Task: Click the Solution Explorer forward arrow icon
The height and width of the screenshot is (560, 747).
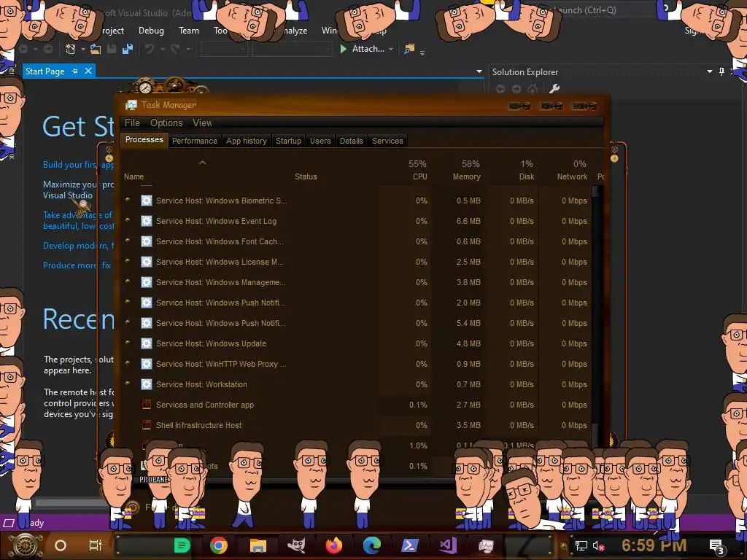Action: click(516, 88)
